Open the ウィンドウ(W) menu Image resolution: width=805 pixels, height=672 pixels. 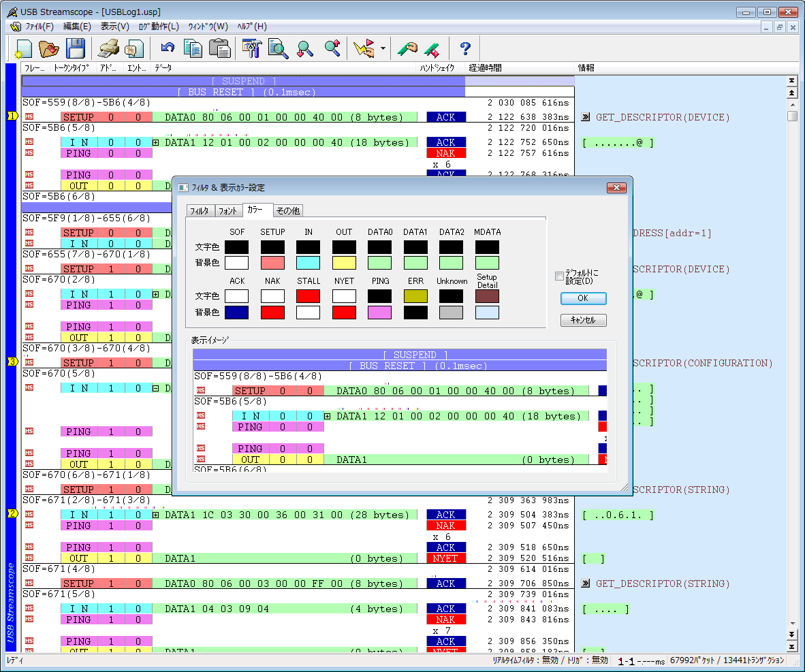coord(208,27)
